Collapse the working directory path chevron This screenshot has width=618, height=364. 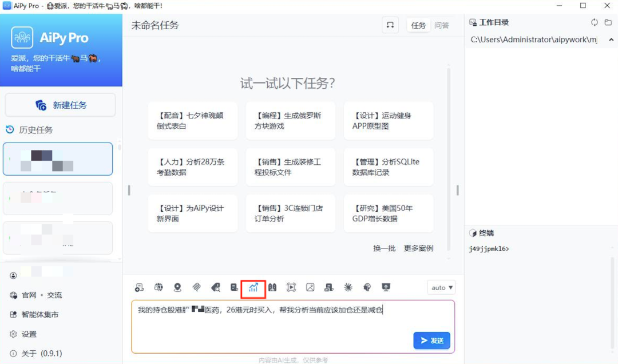[x=611, y=39]
